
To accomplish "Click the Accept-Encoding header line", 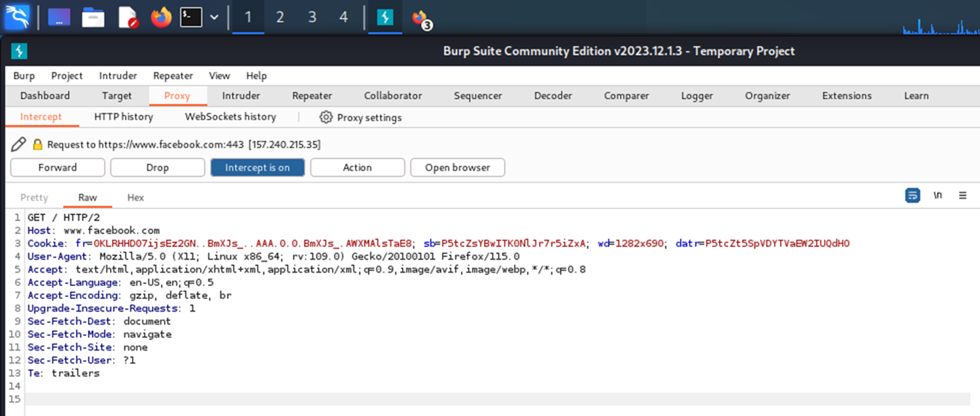I will pyautogui.click(x=129, y=295).
